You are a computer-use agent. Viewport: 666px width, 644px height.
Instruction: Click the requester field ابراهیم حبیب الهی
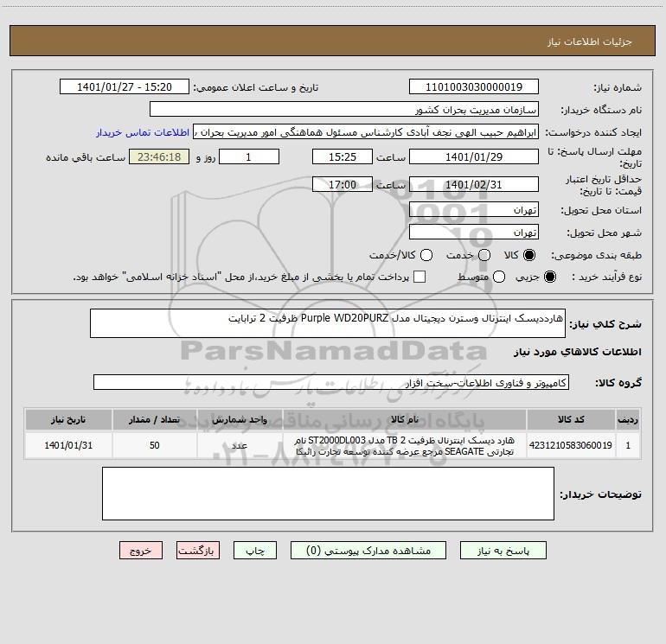366,132
